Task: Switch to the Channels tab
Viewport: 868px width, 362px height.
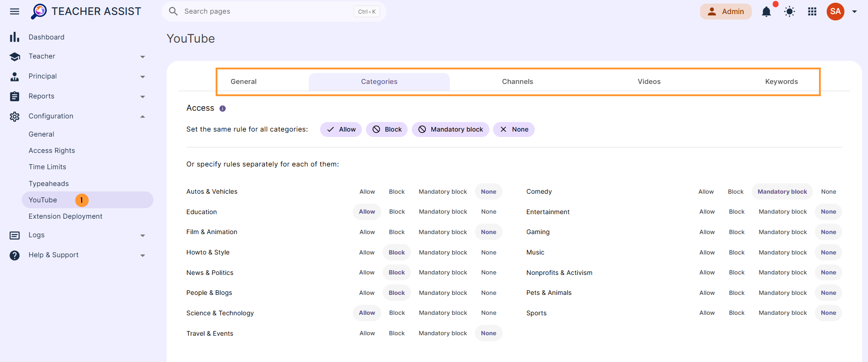Action: (x=518, y=82)
